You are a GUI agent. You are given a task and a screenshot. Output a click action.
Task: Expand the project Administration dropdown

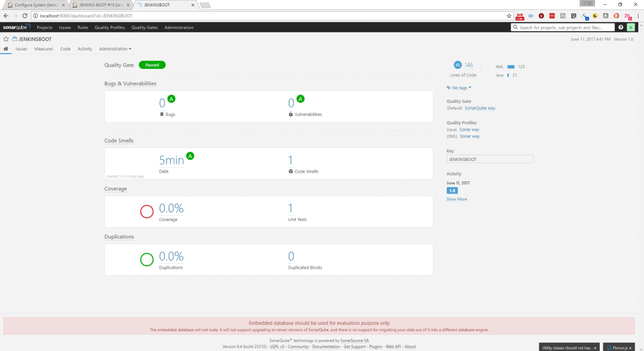(x=115, y=49)
